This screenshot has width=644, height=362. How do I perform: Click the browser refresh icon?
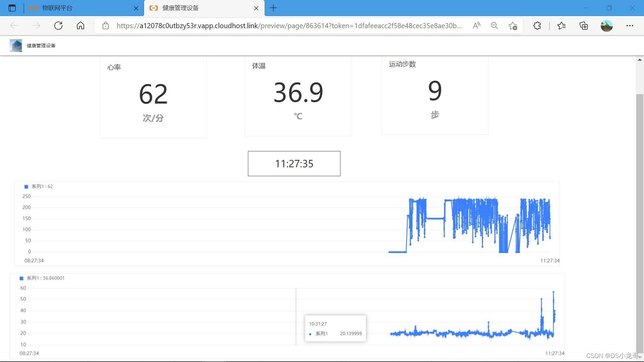58,26
